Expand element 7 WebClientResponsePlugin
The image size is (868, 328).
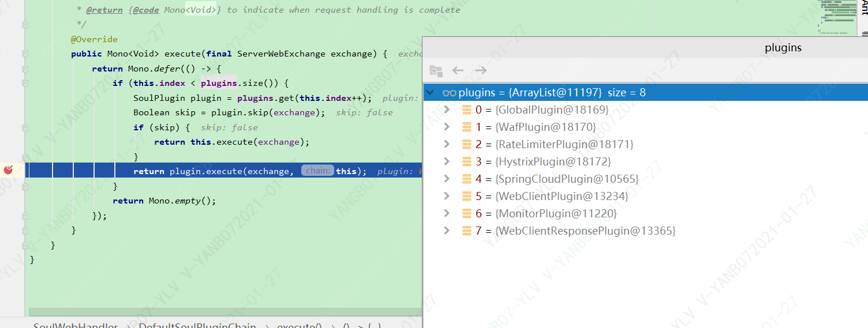(447, 231)
